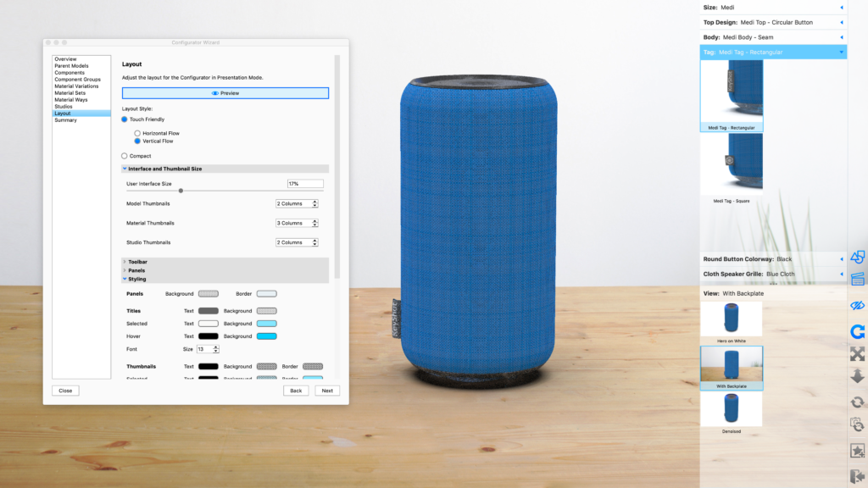Screen dimensions: 868x488
Task: Click the blue circular refresh arrow icon
Action: coord(857,330)
